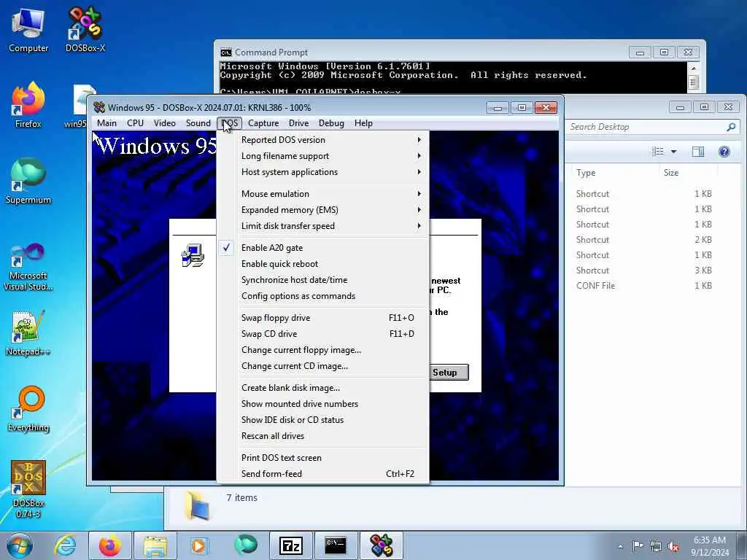Expand Expanded memory (EMS) submenu
The width and height of the screenshot is (747, 560).
coord(322,210)
